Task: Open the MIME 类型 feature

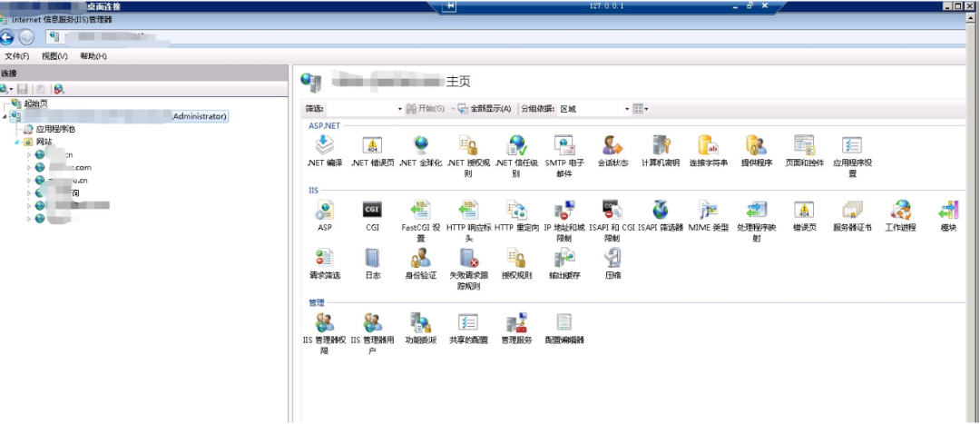Action: (708, 216)
